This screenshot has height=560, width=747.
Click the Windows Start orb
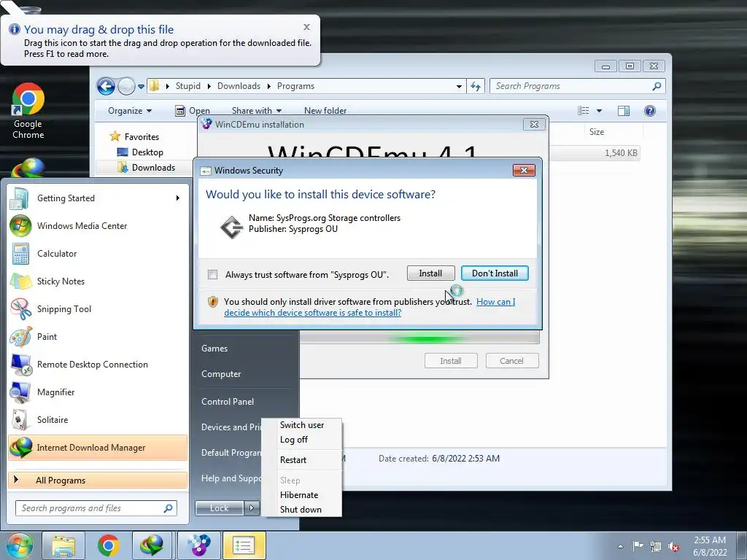click(19, 545)
